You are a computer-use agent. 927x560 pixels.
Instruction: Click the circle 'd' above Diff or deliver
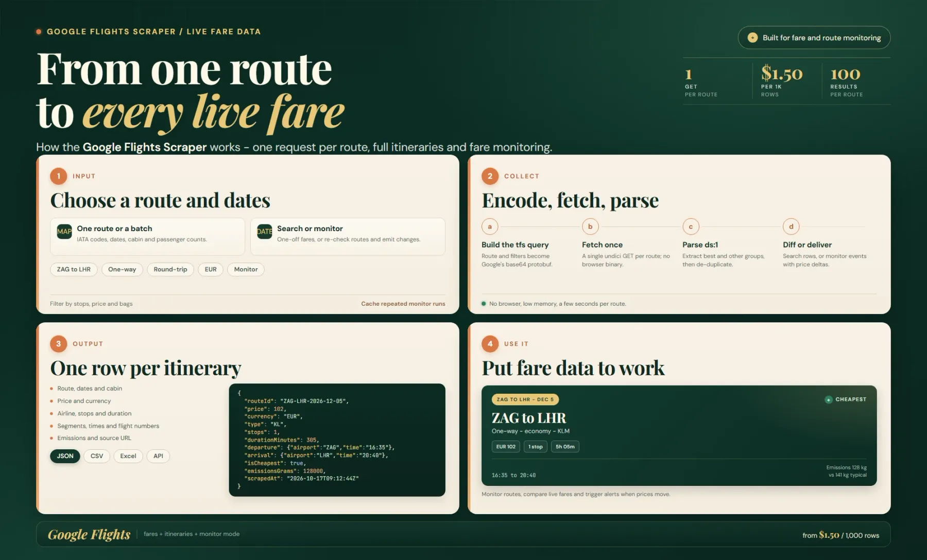(791, 226)
